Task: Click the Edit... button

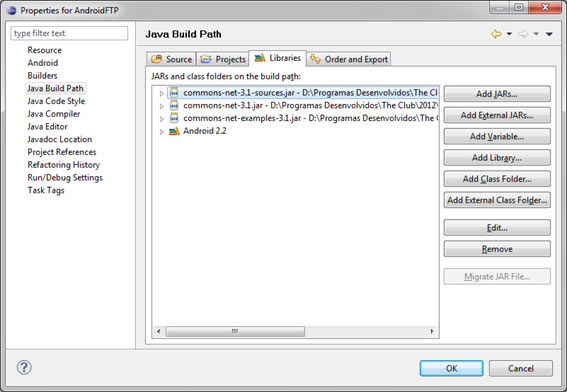Action: pyautogui.click(x=497, y=228)
